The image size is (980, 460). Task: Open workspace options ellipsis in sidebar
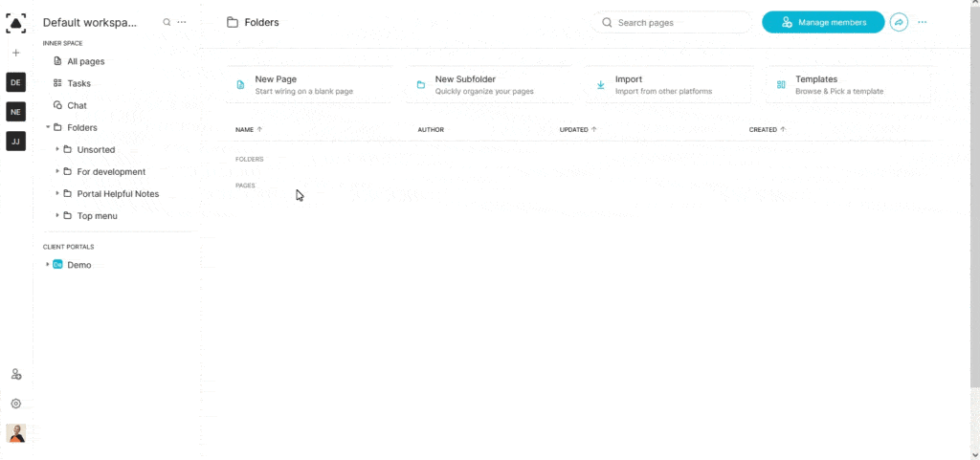(x=182, y=22)
